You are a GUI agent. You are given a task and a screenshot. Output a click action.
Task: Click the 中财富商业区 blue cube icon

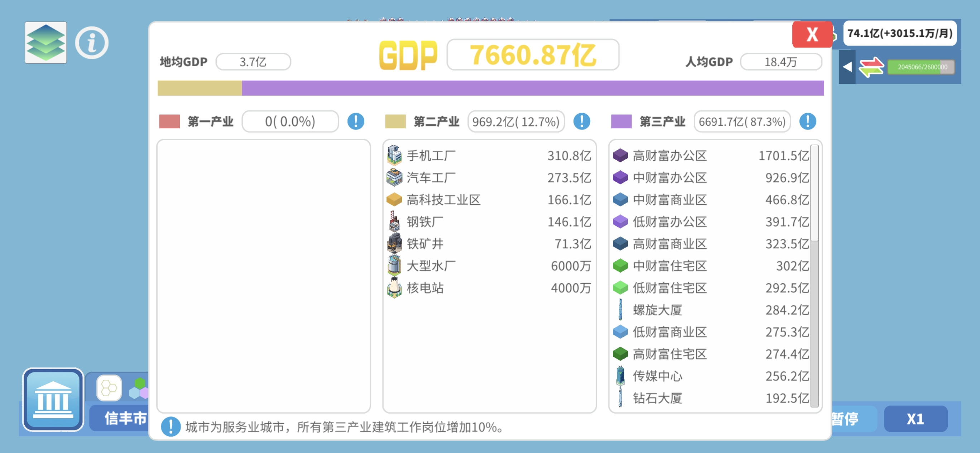point(620,199)
